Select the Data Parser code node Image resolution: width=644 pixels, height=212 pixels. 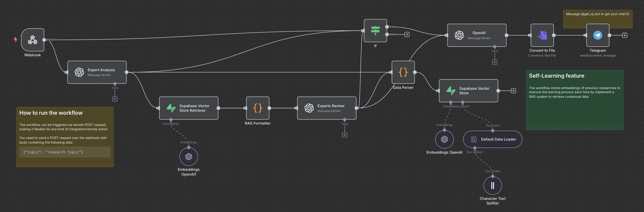(403, 72)
